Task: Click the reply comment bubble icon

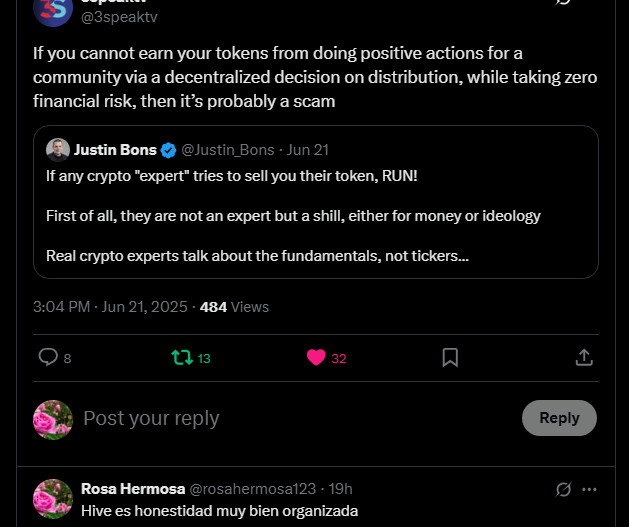Action: [48, 357]
